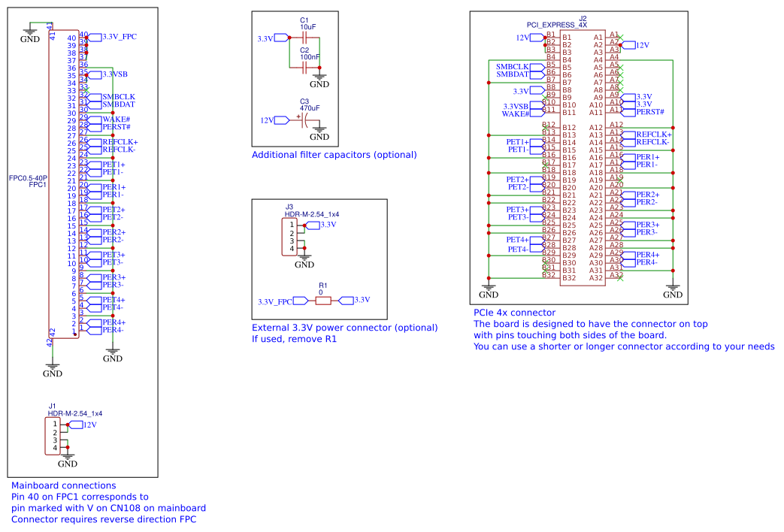The height and width of the screenshot is (532, 784).
Task: Click the 'Additional filter capacitors (optional)' text note
Action: [335, 155]
